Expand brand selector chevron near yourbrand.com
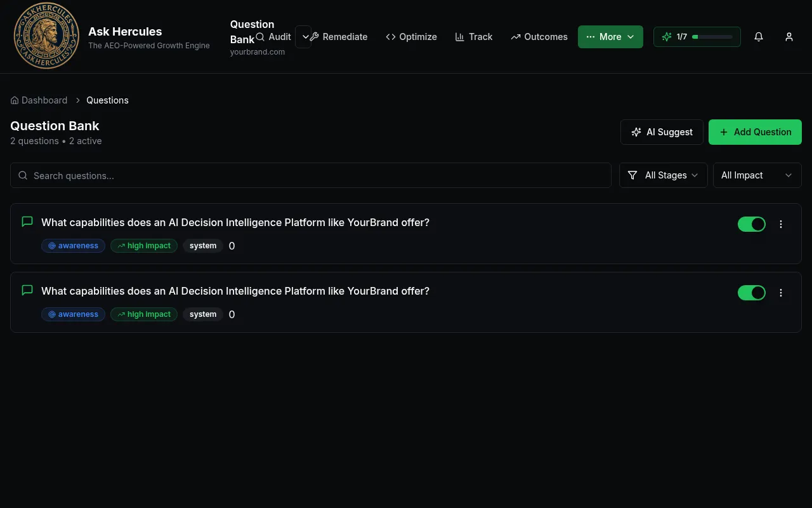This screenshot has width=812, height=508. pyautogui.click(x=305, y=37)
